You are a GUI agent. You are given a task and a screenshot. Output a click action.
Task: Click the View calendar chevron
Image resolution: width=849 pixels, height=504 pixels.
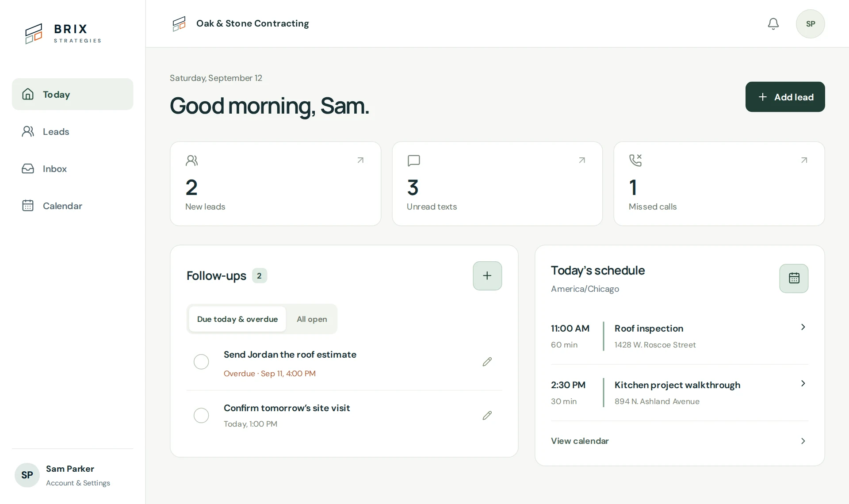point(803,441)
